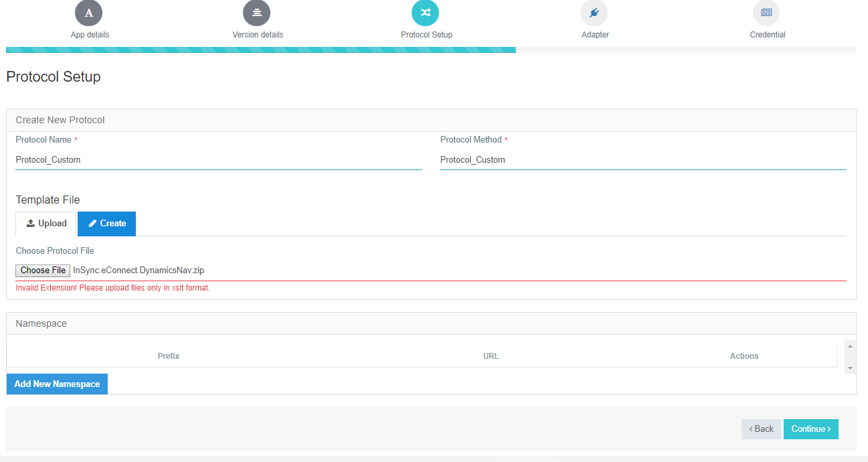Open the Adapter step via its plug icon

[x=594, y=12]
